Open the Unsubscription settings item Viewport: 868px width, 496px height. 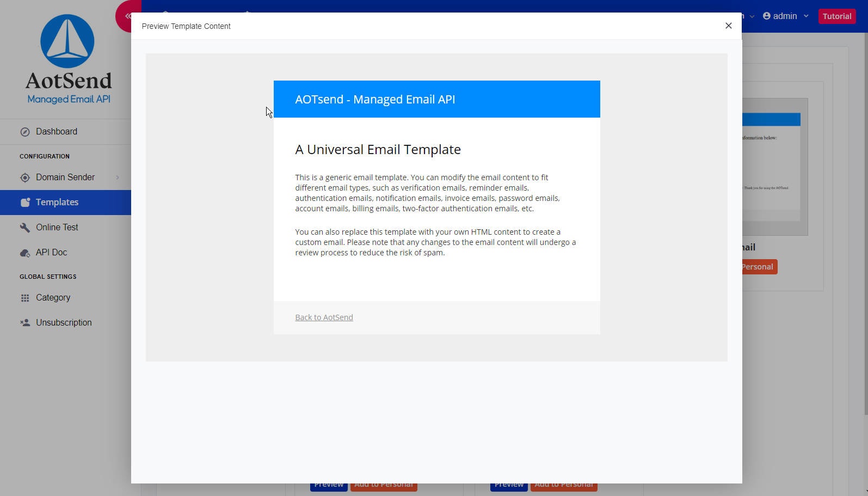click(x=65, y=323)
